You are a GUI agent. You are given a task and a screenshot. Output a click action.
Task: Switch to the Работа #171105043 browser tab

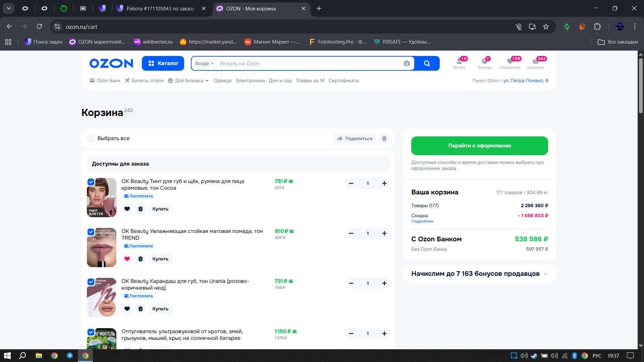(160, 9)
